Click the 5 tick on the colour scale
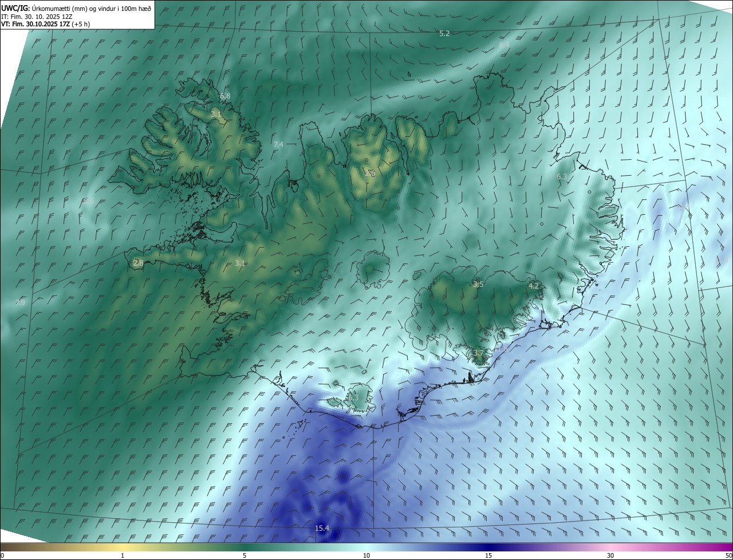The image size is (733, 560). click(245, 555)
